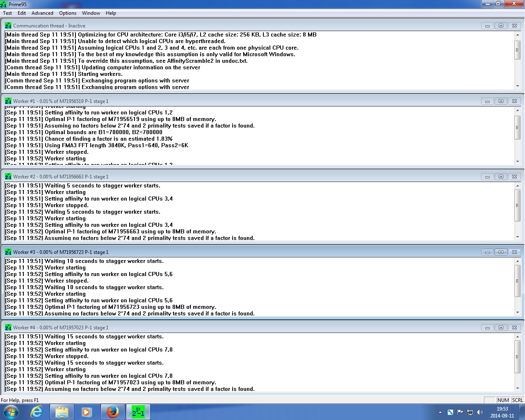Open Windows Media Player from the taskbar
Screen dimensions: 525x420
click(87, 412)
